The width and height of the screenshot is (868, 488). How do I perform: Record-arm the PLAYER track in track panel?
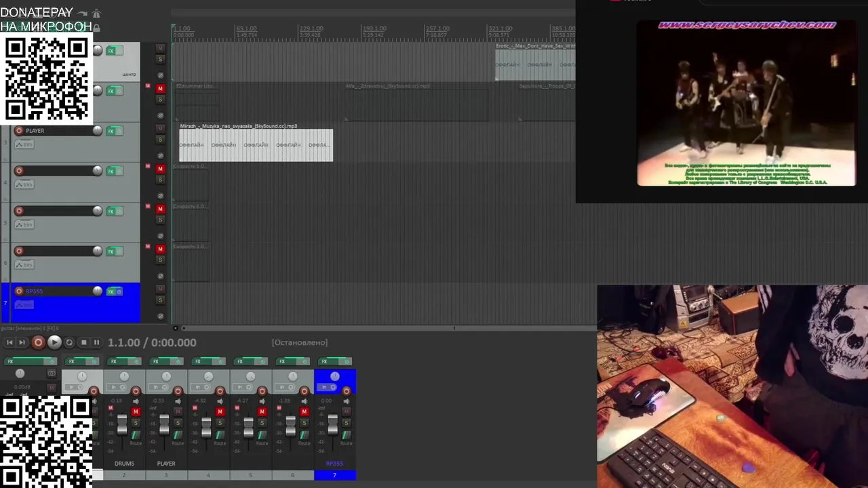pyautogui.click(x=19, y=131)
